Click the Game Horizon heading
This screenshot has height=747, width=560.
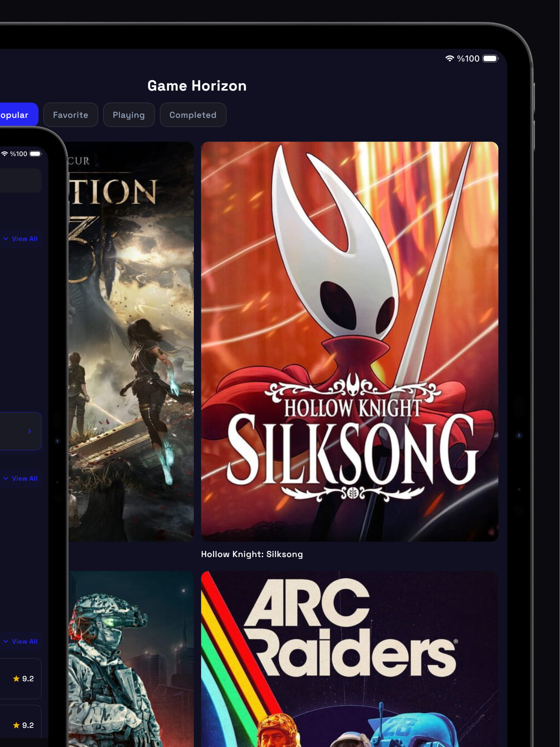point(197,86)
